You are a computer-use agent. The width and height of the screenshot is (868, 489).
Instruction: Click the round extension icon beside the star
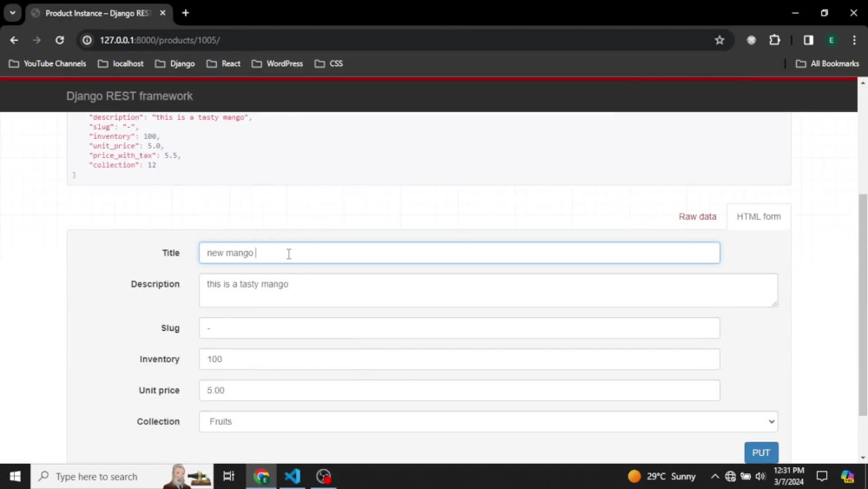pyautogui.click(x=751, y=40)
